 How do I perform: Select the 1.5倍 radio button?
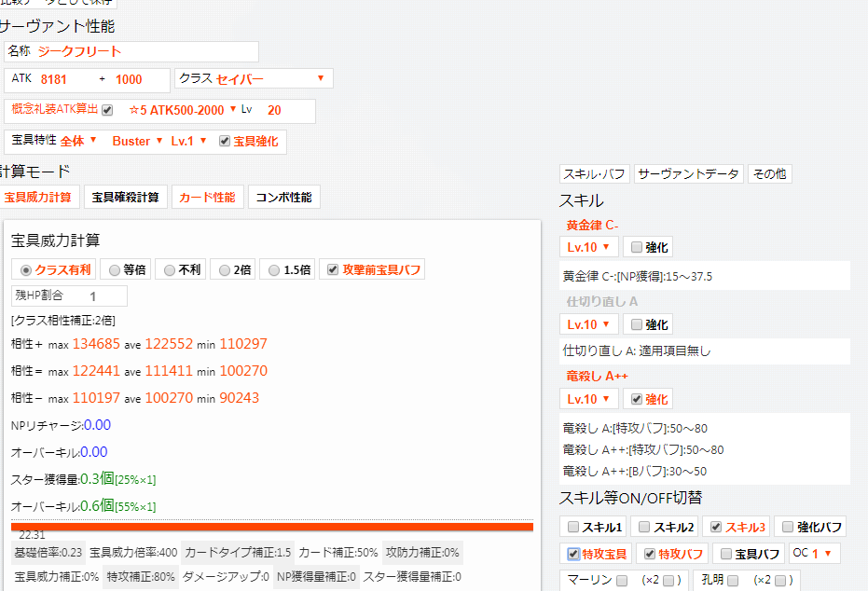point(274,270)
